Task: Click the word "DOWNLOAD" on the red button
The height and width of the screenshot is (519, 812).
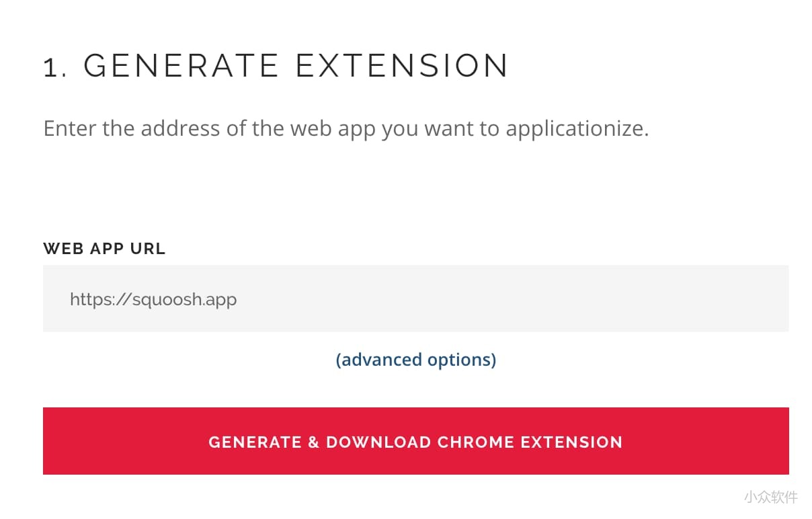Action: [x=378, y=442]
